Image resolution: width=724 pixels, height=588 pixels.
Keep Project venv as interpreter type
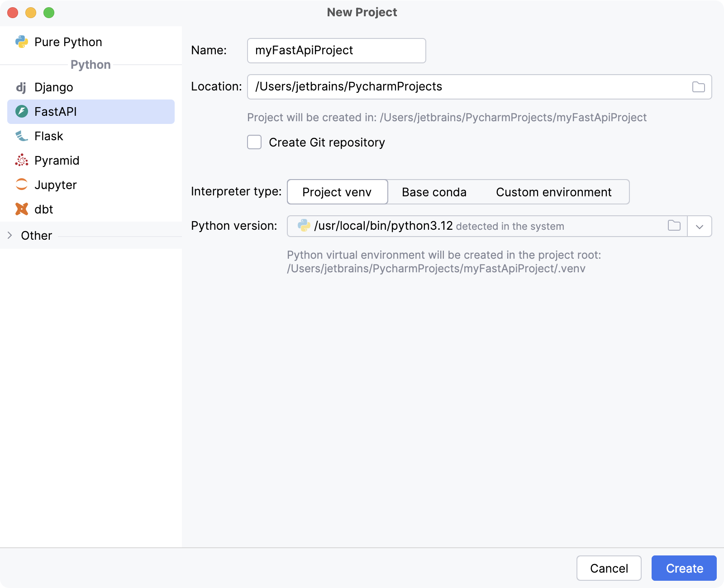[x=337, y=192]
